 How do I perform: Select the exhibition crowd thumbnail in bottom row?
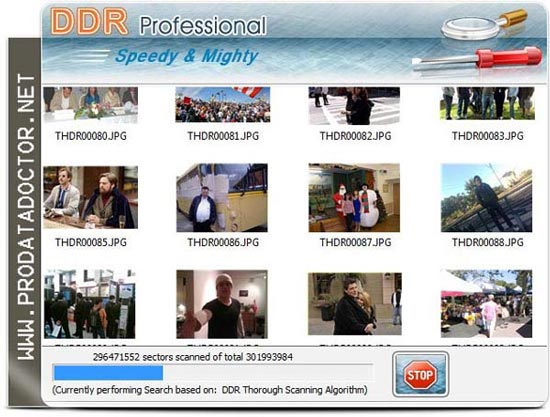point(90,304)
